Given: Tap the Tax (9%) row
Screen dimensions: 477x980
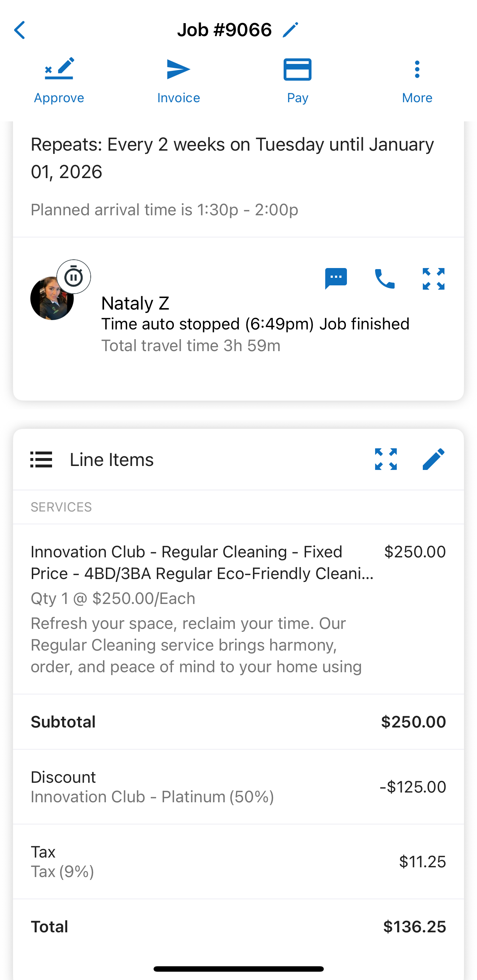Looking at the screenshot, I should [x=238, y=861].
